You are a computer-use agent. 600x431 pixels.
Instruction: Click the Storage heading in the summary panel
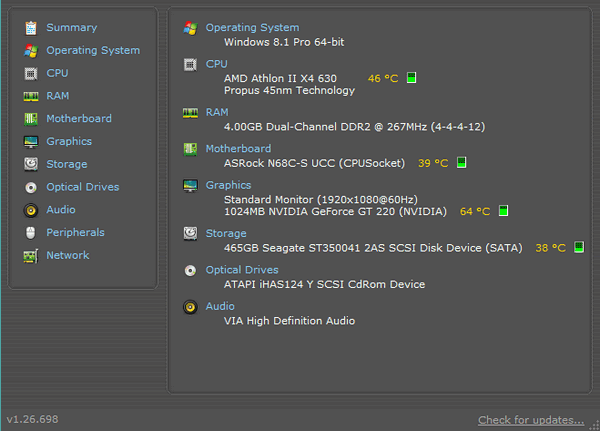coord(226,234)
